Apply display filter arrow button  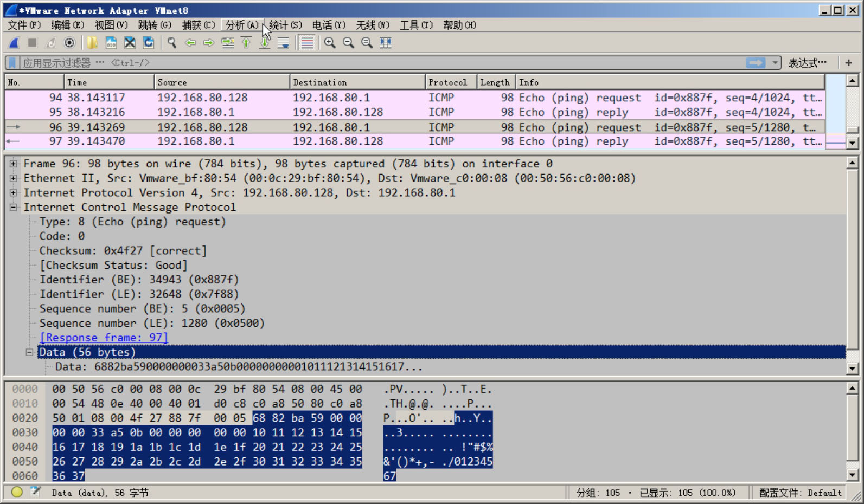pyautogui.click(x=756, y=63)
